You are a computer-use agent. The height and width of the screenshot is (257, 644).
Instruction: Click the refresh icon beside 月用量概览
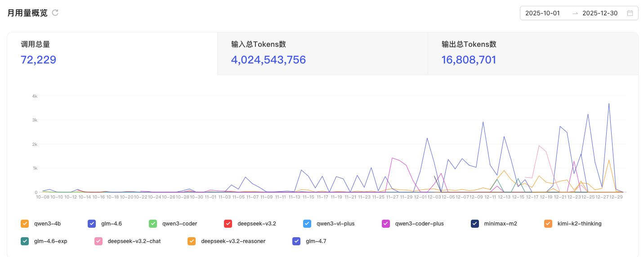[x=55, y=13]
